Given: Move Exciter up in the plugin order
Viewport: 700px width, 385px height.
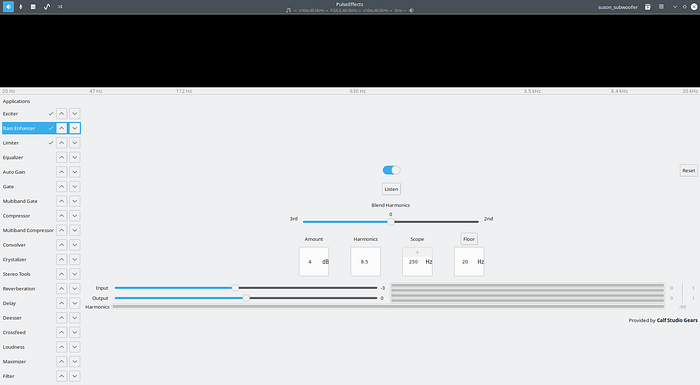Looking at the screenshot, I should (62, 113).
